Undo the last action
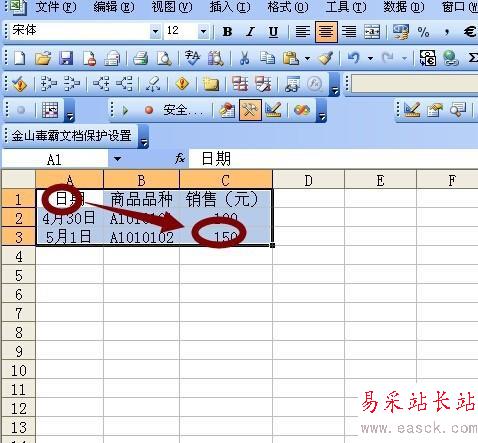Viewport: 478px width, 443px height. 354,58
